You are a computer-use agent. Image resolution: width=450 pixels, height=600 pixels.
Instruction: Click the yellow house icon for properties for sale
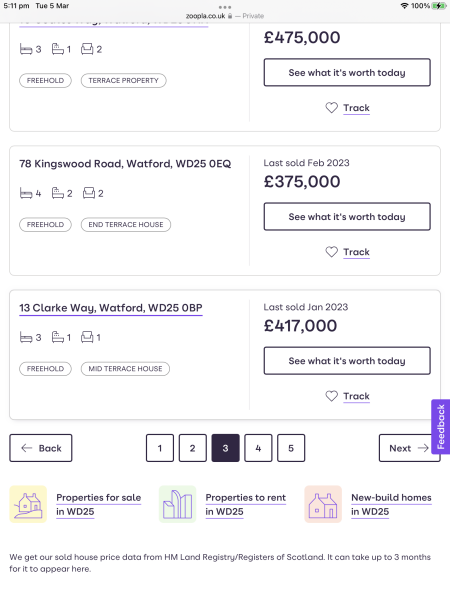28,504
